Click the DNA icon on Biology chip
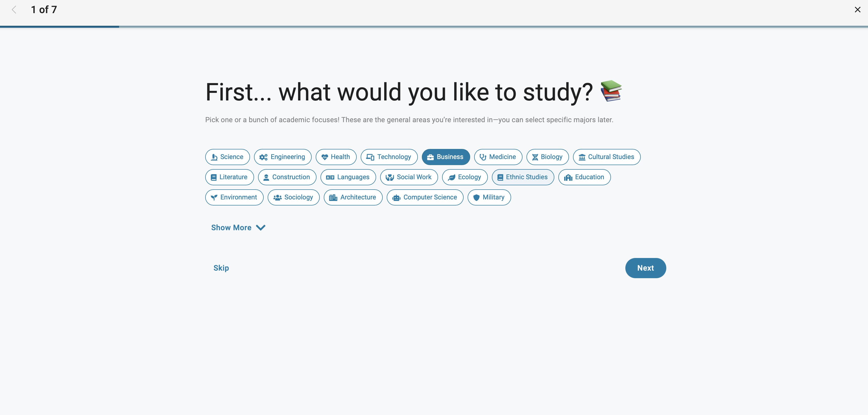Viewport: 868px width, 415px height. click(535, 157)
